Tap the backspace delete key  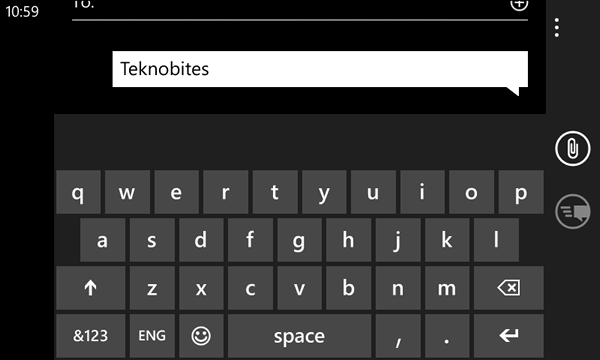point(509,288)
